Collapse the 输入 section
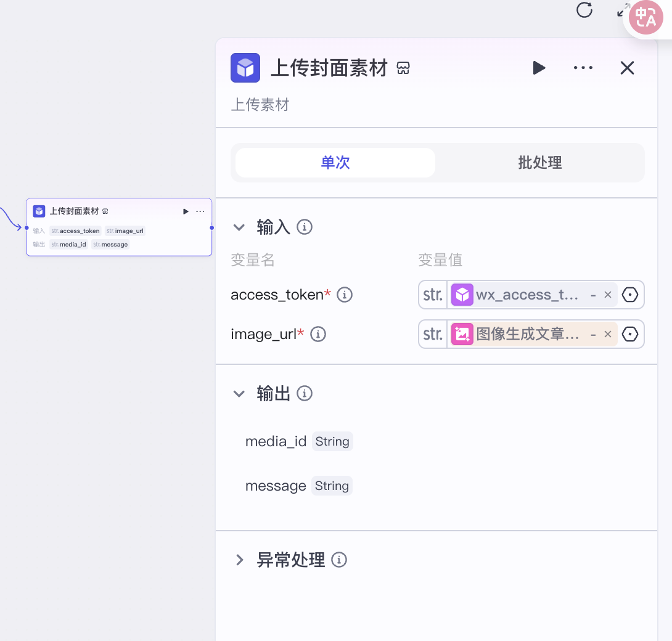This screenshot has height=641, width=672. [x=239, y=227]
